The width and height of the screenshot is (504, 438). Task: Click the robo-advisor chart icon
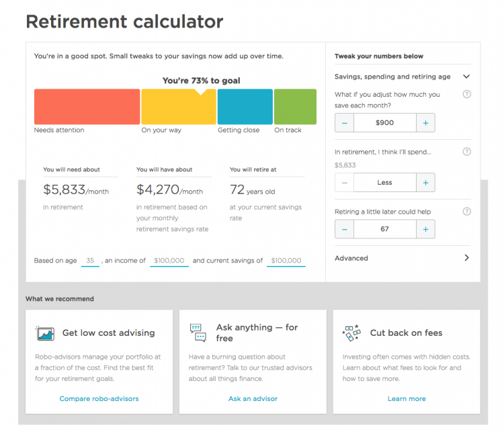tap(45, 333)
